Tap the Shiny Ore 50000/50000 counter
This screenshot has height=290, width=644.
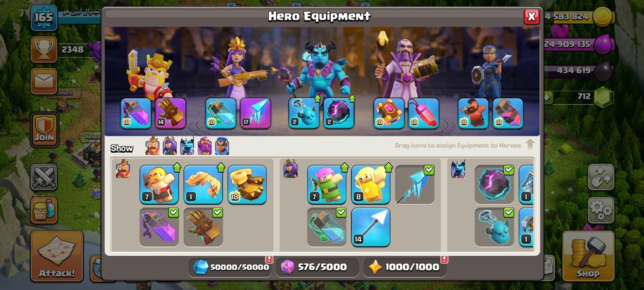click(x=231, y=267)
